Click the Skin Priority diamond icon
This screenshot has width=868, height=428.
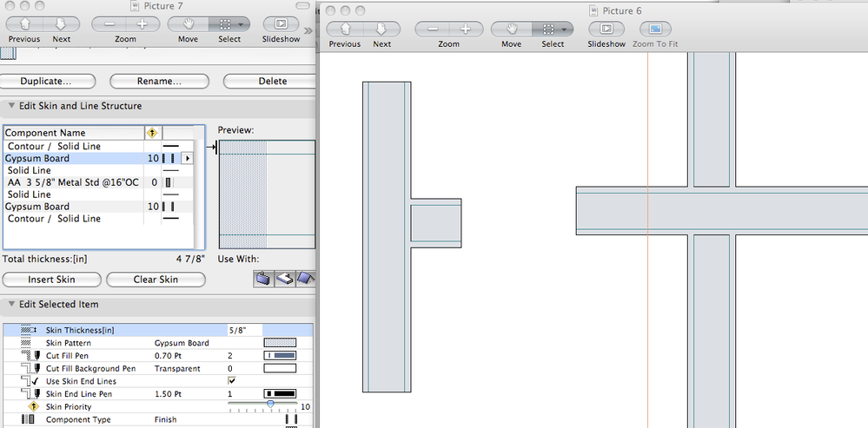(x=33, y=406)
